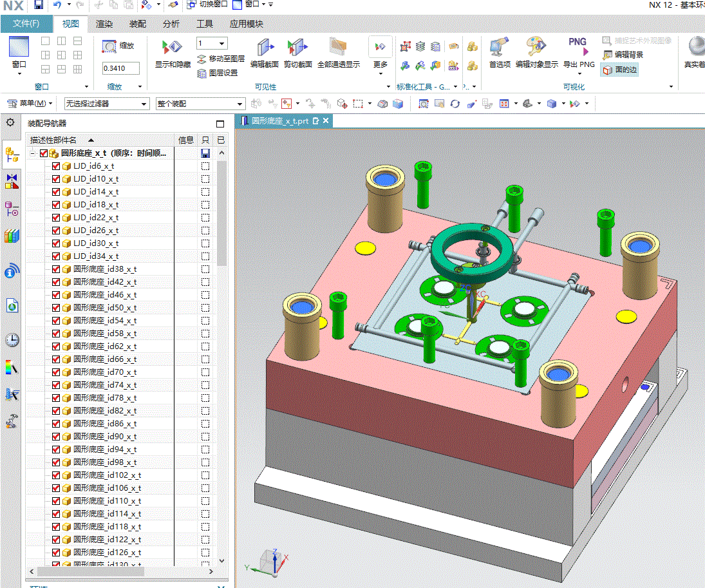Uncheck the 圆形底座_id98_x_t checkbox
This screenshot has height=588, width=705.
56,462
